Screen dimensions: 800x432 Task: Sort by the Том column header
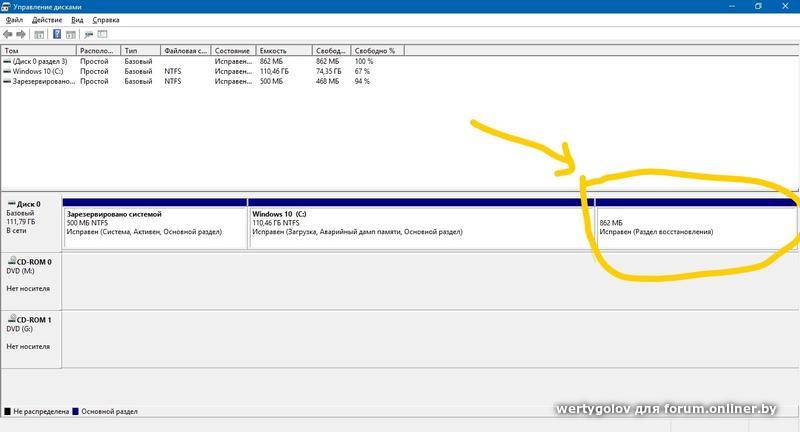click(x=39, y=50)
